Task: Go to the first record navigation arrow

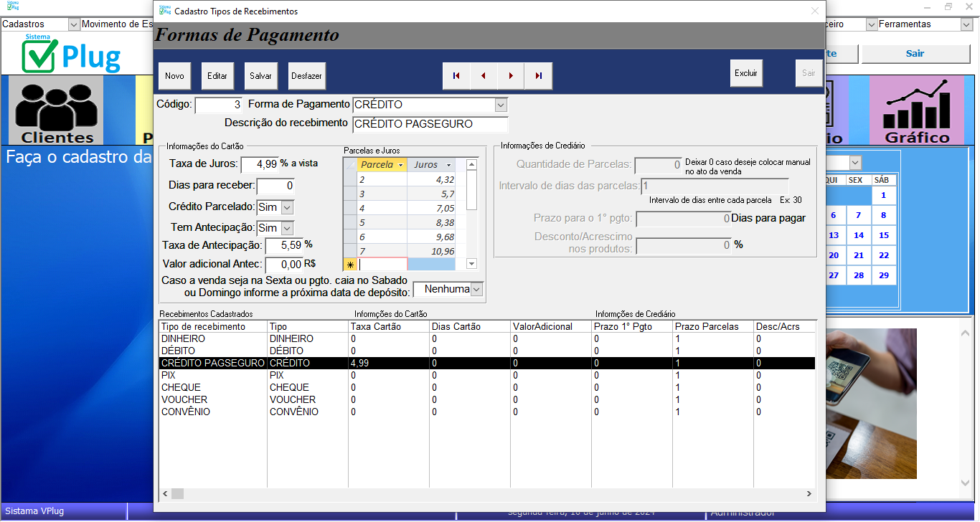Action: tap(456, 75)
